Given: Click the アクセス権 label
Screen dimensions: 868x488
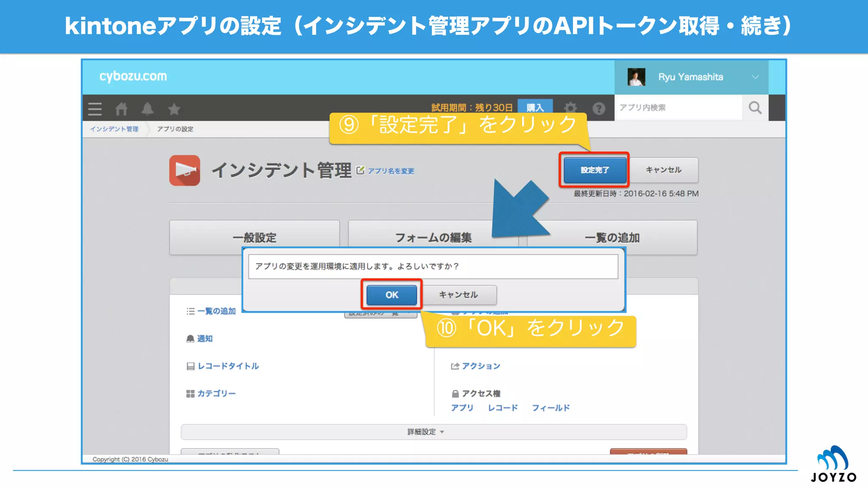Looking at the screenshot, I should [x=481, y=394].
